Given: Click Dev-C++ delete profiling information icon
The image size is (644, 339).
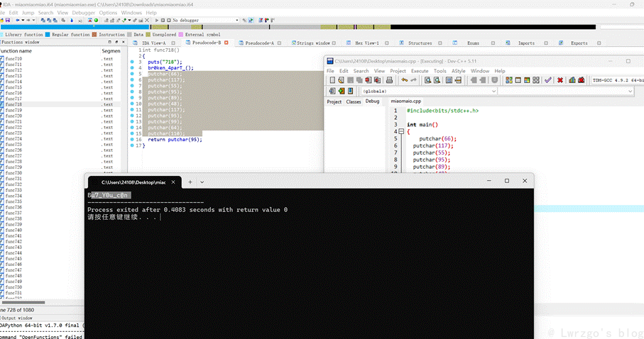Looking at the screenshot, I should (x=581, y=80).
